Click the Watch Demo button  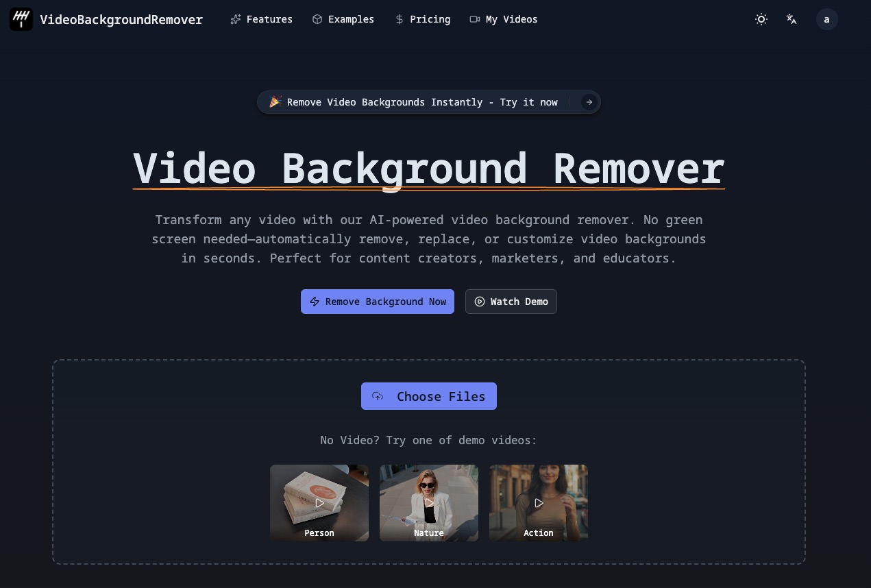511,302
